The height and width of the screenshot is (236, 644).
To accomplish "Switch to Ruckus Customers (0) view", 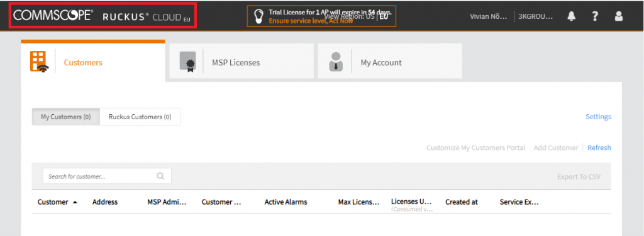I will [140, 117].
